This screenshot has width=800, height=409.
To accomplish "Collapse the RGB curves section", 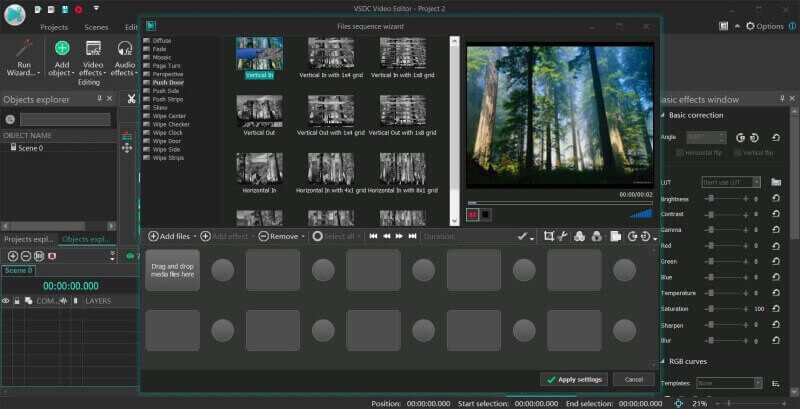I will coord(663,363).
